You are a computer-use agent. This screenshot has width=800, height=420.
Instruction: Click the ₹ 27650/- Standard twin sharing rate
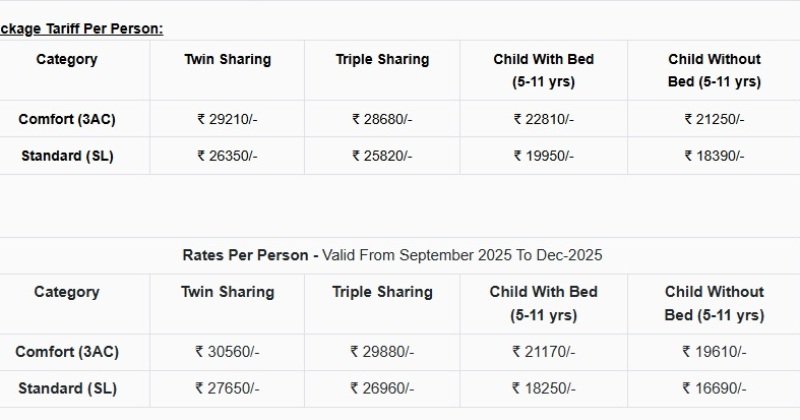tap(227, 388)
